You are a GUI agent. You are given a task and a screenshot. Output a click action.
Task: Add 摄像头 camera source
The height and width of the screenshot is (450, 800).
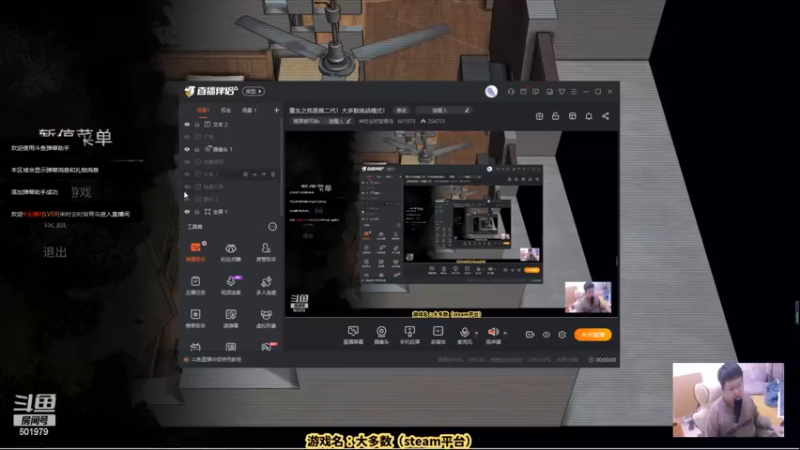(381, 335)
